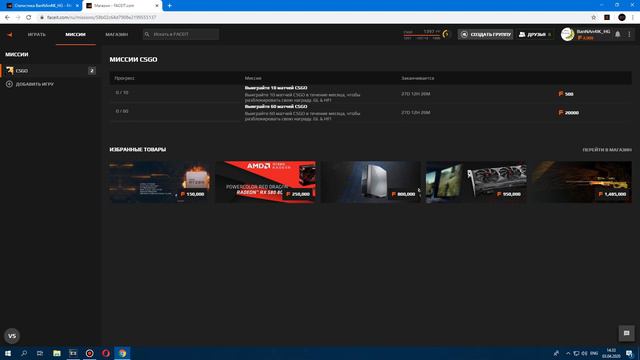Click the plus icon next to Добавить игру
The image size is (640, 360).
point(9,84)
